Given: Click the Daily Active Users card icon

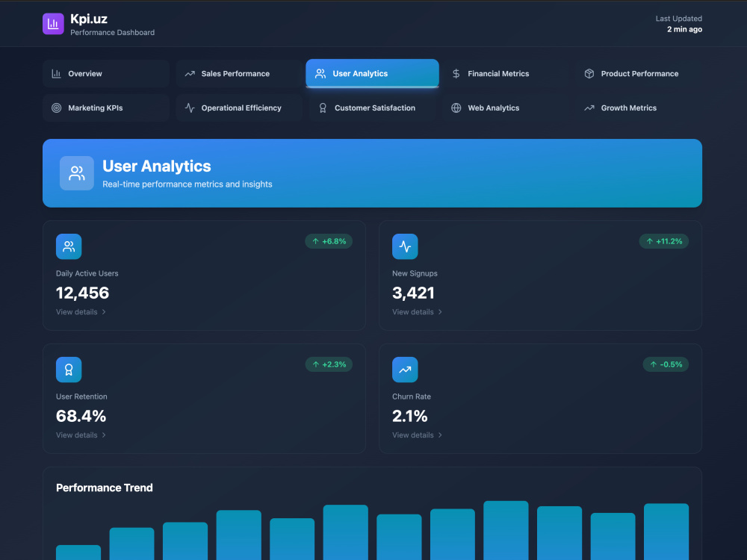Looking at the screenshot, I should tap(69, 246).
